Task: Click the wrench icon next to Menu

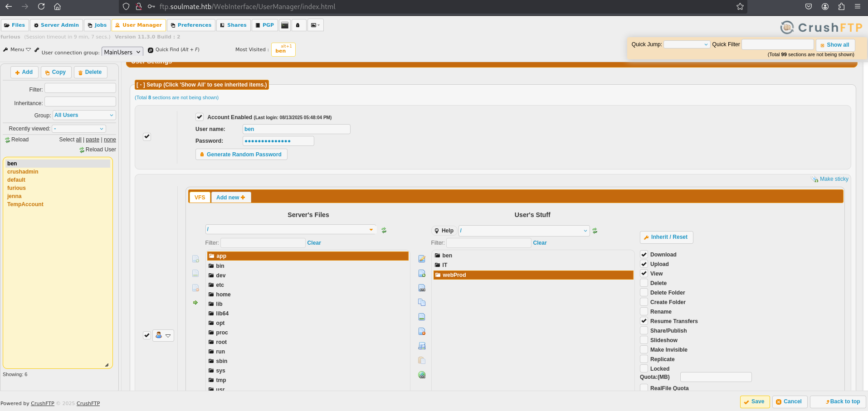Action: point(37,49)
